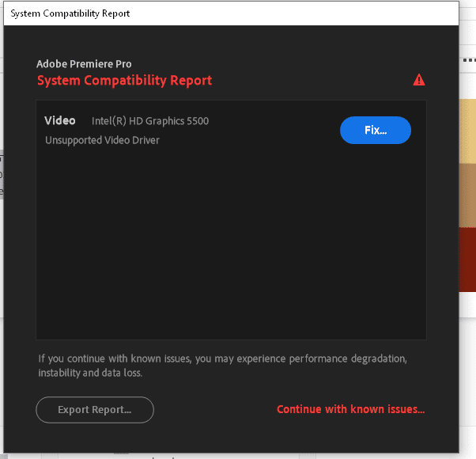Click the red warning triangle icon

coord(419,80)
